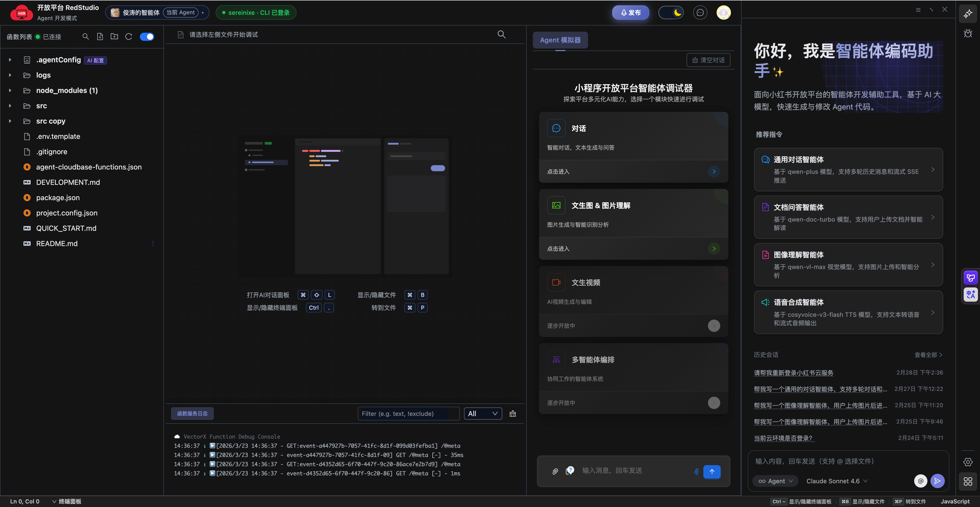Click the 发布 publish button

click(x=630, y=13)
